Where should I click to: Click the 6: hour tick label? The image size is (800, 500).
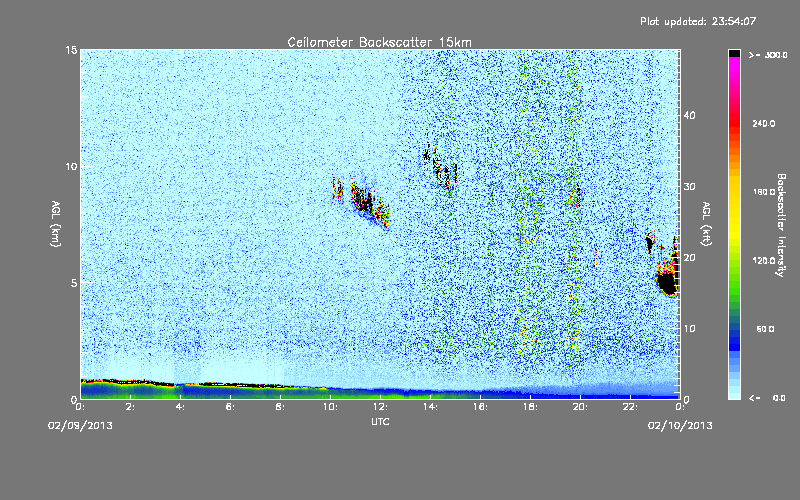click(x=231, y=407)
